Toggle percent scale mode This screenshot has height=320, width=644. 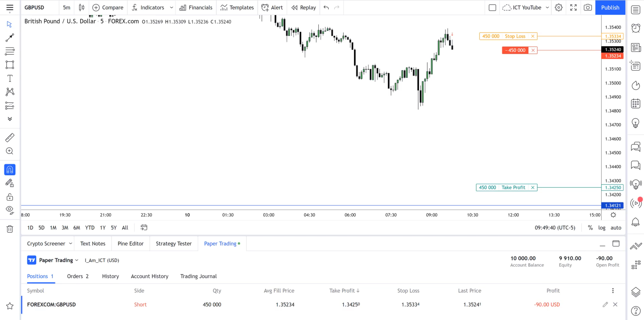[590, 228]
